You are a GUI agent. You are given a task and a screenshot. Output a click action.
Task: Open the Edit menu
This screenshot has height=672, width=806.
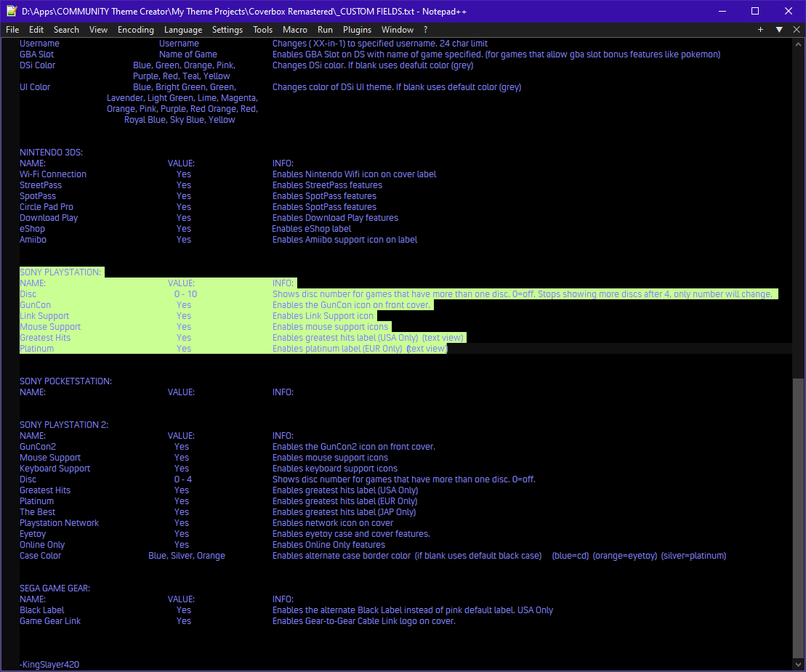click(36, 30)
